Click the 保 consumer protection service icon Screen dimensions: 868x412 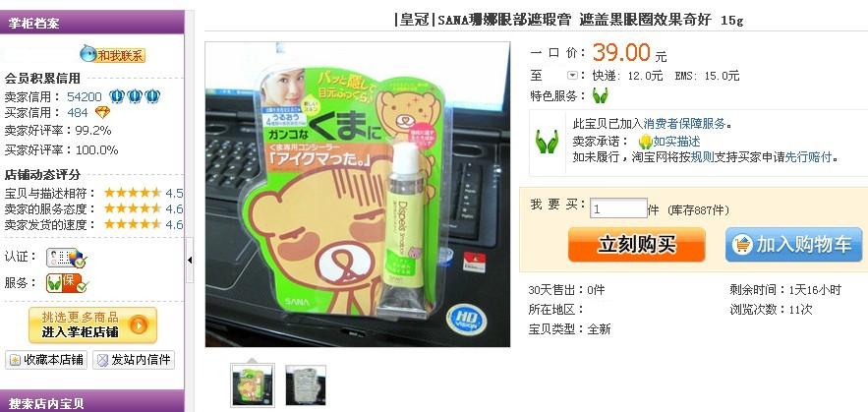click(x=67, y=283)
